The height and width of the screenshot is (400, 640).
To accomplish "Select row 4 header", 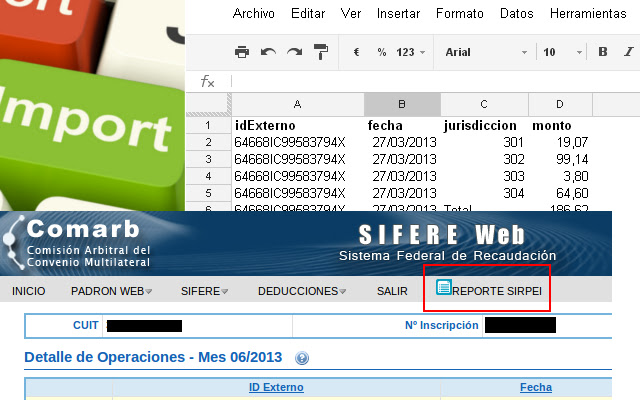I will (208, 176).
